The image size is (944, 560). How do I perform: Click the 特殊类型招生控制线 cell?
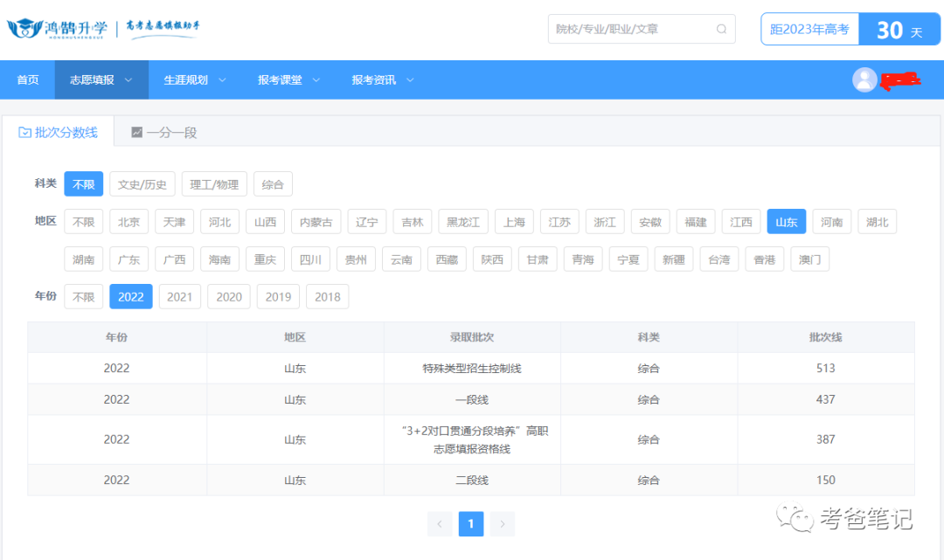472,368
